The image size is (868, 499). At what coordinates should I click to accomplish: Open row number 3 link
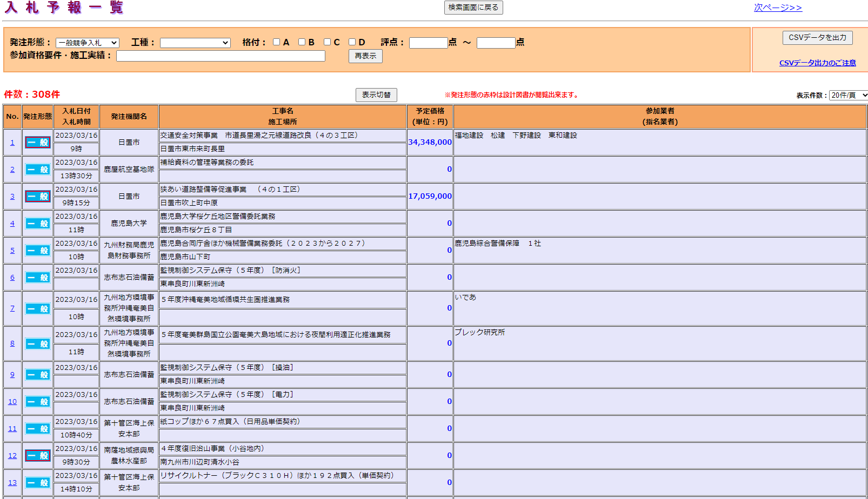click(x=12, y=197)
